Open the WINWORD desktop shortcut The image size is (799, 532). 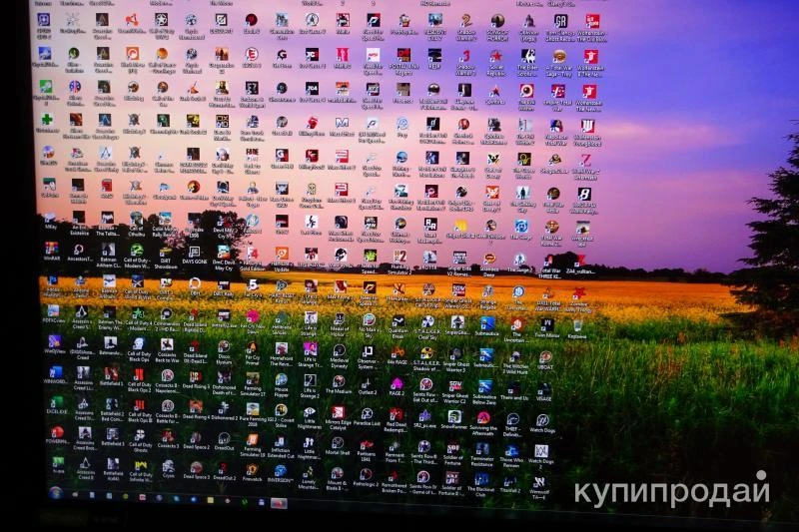[x=56, y=371]
